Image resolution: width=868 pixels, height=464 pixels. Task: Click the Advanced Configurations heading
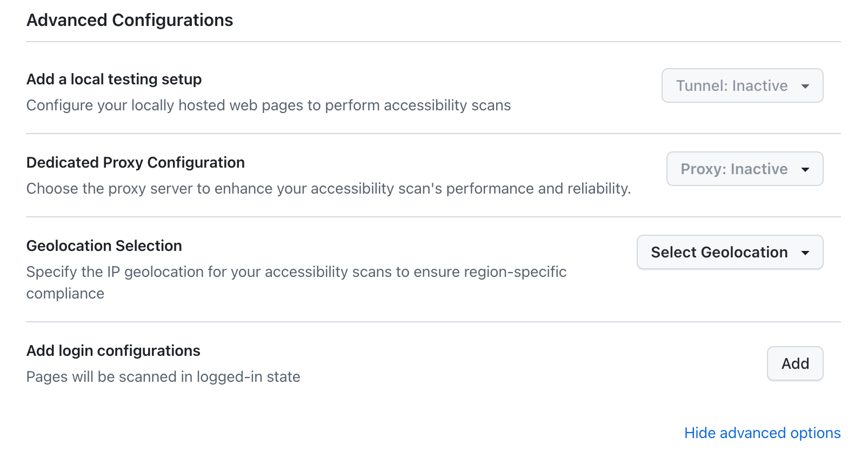click(130, 20)
